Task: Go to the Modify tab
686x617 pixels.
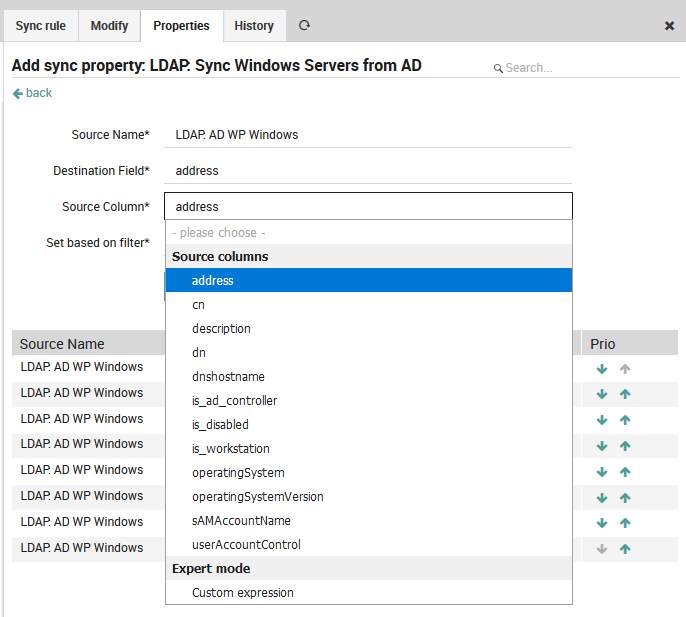Action: pyautogui.click(x=109, y=26)
